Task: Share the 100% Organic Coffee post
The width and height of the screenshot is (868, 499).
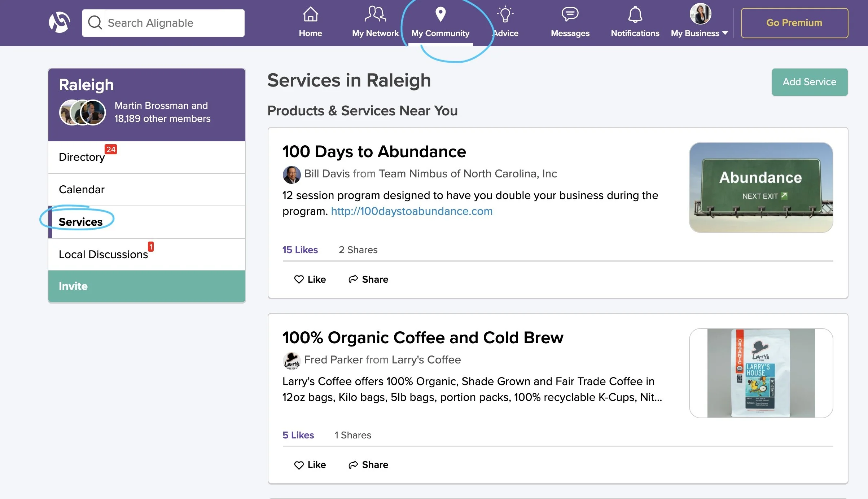Action: point(368,464)
